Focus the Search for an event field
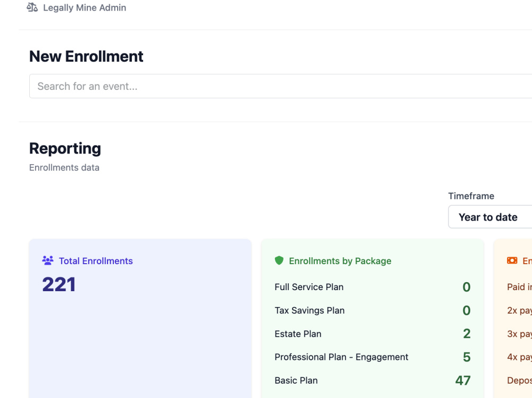The height and width of the screenshot is (398, 532). [280, 86]
